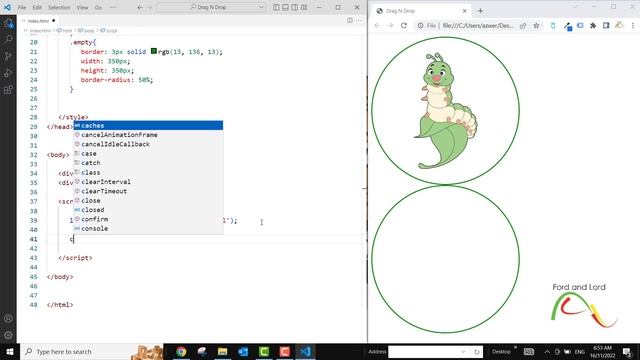Open Chrome extensions puzzle icon
This screenshot has width=640, height=360.
pyautogui.click(x=593, y=25)
